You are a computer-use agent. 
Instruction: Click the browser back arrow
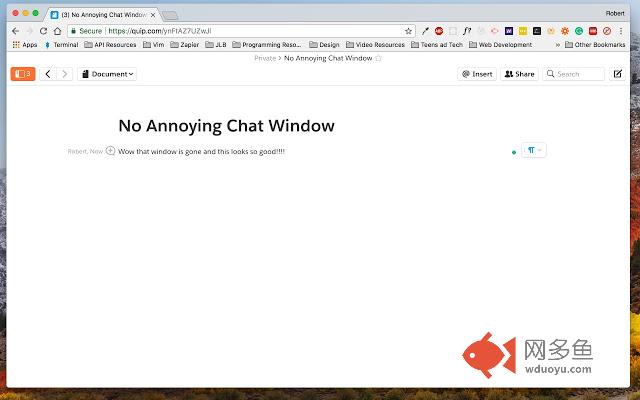16,31
